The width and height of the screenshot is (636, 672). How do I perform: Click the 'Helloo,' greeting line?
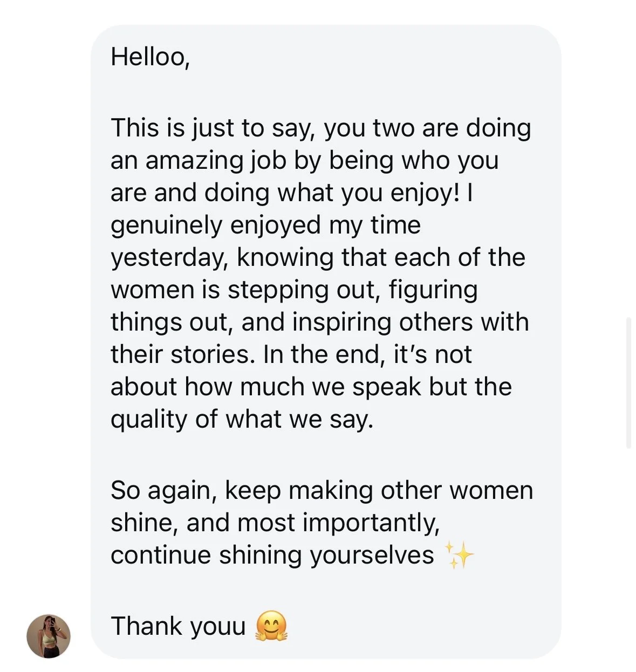click(150, 57)
